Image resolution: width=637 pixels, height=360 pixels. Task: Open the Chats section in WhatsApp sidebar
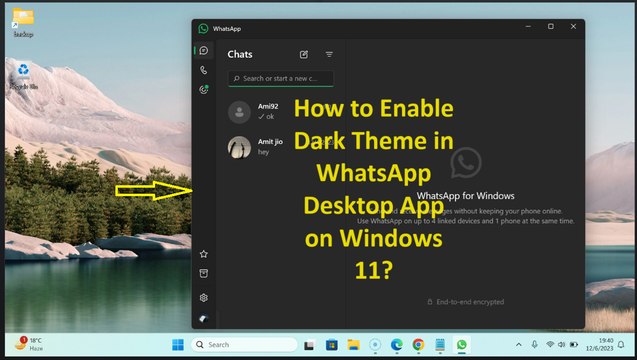click(204, 50)
